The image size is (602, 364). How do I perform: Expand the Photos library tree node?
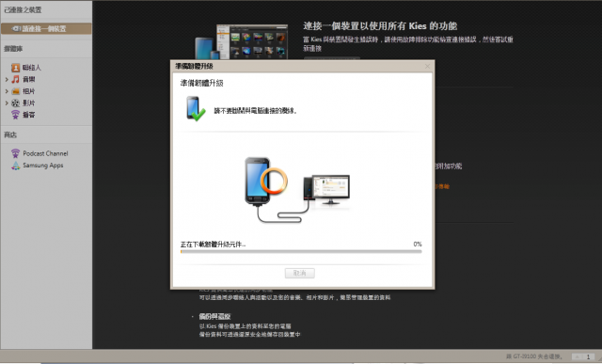[x=7, y=91]
